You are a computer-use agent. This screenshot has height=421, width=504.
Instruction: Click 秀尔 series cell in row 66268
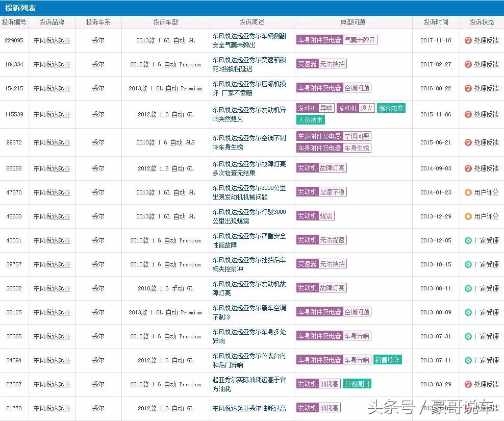click(98, 168)
